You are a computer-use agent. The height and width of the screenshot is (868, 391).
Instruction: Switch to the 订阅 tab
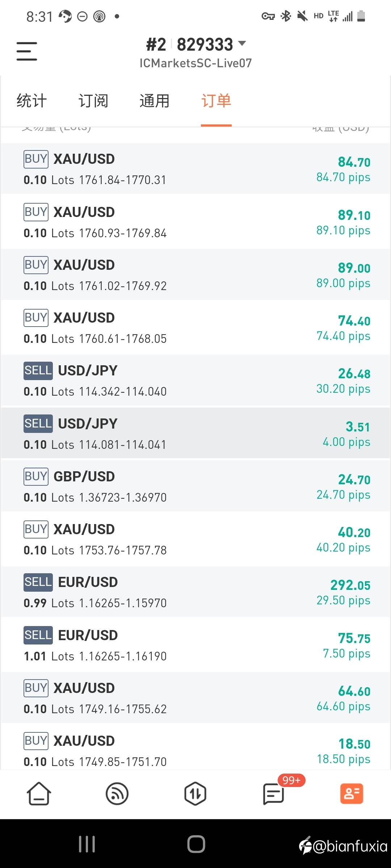[93, 101]
